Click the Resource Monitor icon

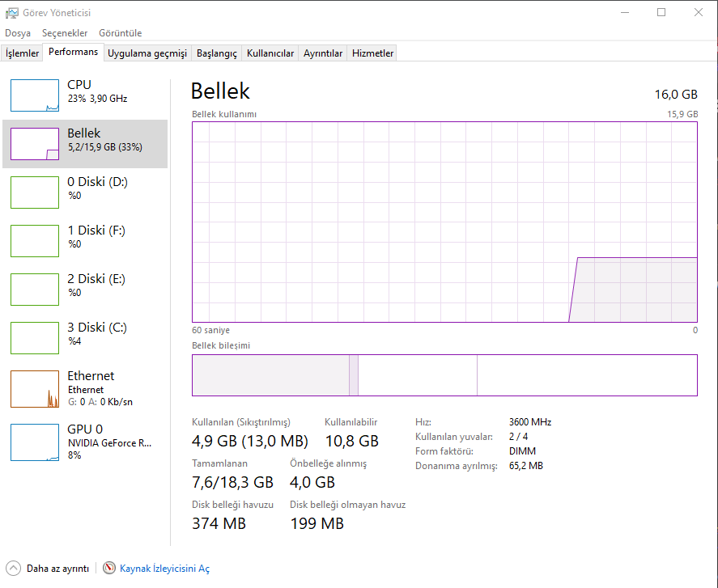[x=109, y=568]
